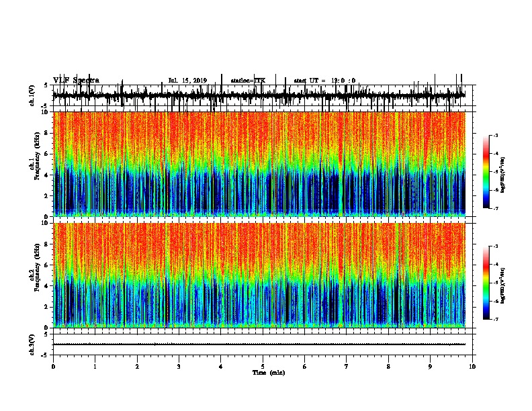
Task: Select the start UT time label
Action: pos(324,81)
